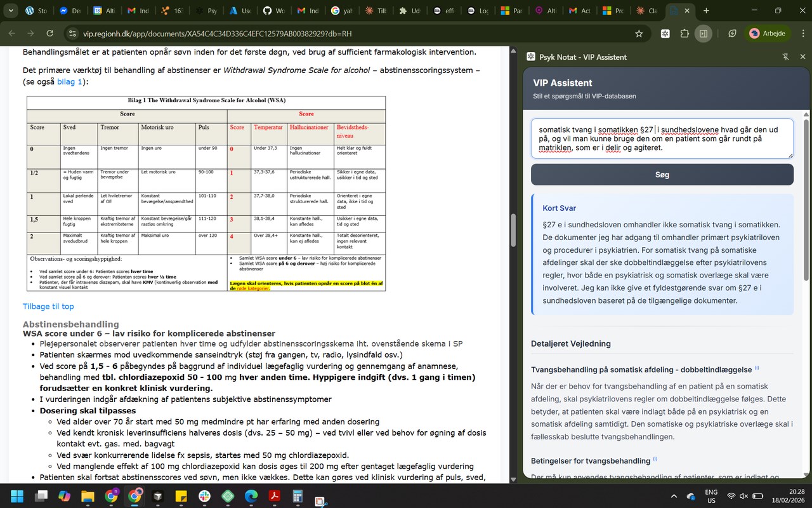Viewport: 812px width, 508px height.
Task: Click the muted volume icon in tray
Action: [x=743, y=496]
